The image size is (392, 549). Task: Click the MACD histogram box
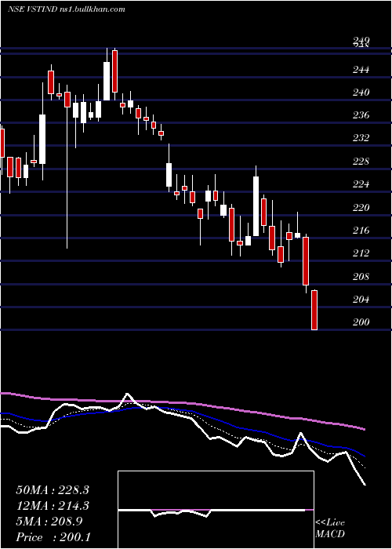216,510
